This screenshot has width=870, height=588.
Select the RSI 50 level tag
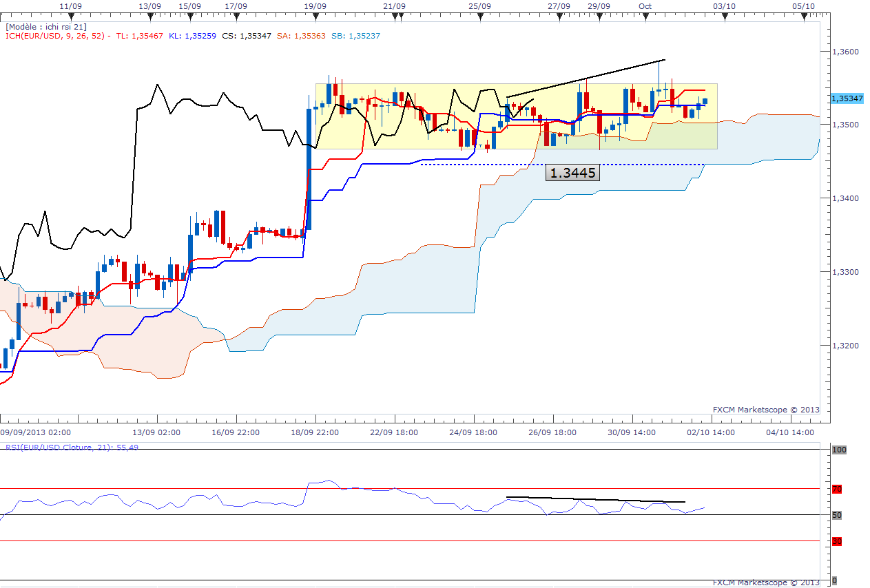[838, 515]
